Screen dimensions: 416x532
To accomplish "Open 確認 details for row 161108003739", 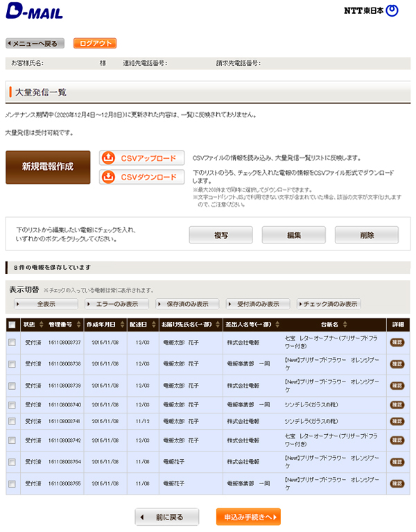I will pos(397,386).
